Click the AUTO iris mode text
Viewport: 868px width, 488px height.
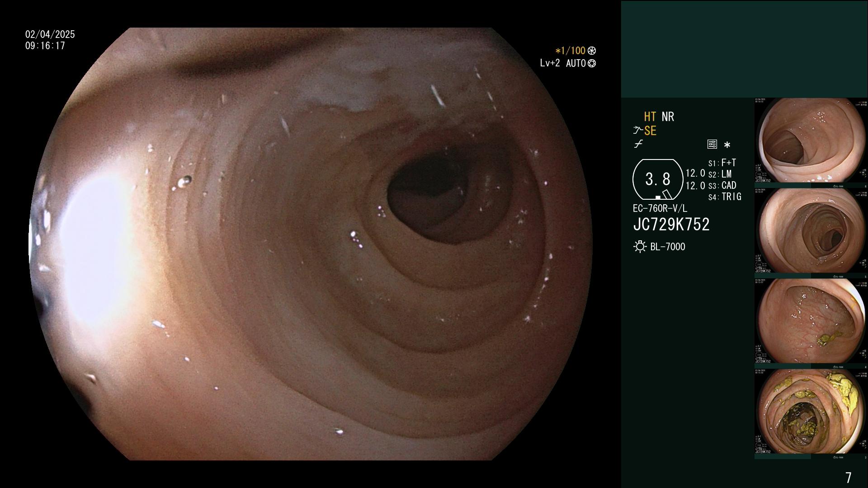coord(576,63)
